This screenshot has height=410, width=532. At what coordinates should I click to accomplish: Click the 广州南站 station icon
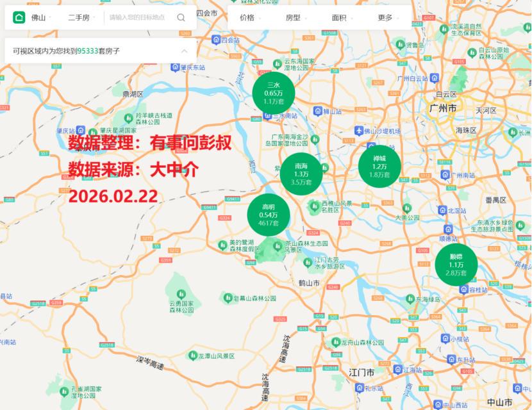445,174
